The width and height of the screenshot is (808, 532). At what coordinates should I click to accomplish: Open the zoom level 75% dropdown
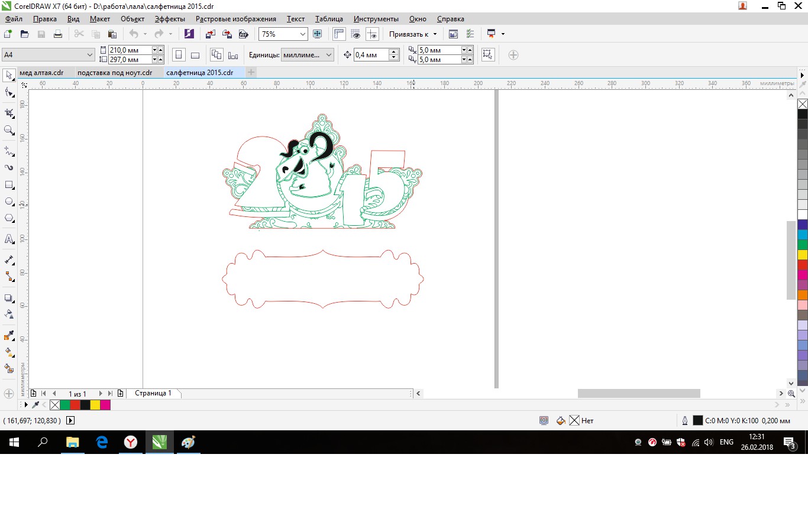(x=303, y=34)
